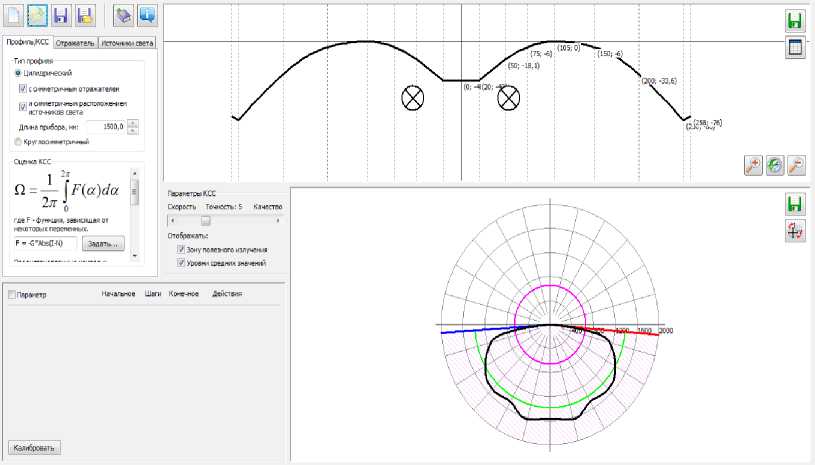Click the Задать... button
This screenshot has width=815, height=465.
[x=103, y=243]
